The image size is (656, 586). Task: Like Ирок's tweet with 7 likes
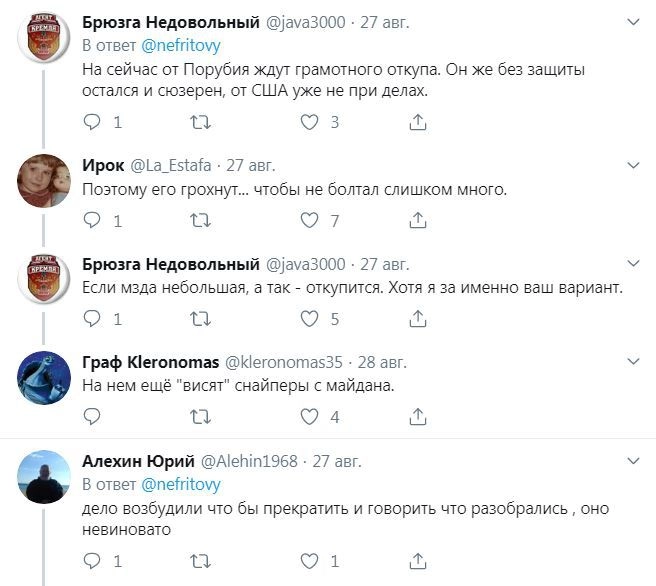(x=311, y=220)
